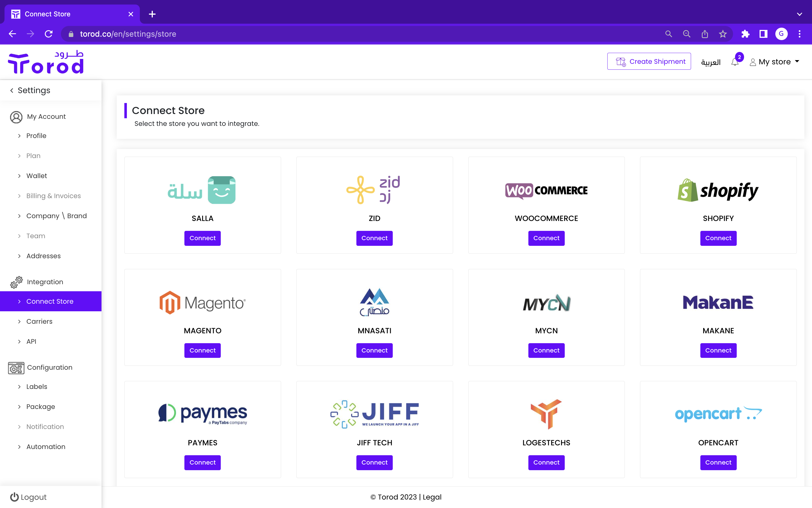Click the share page icon
812x508 pixels.
[705, 34]
